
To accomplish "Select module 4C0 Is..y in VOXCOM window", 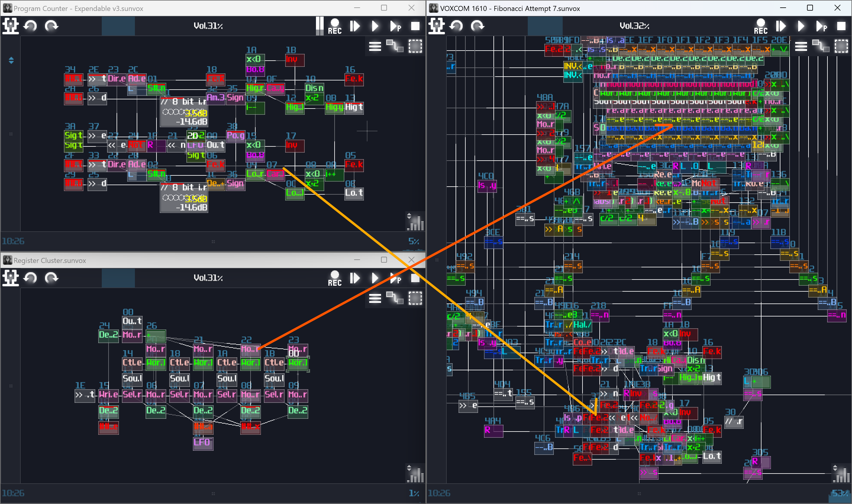I will coord(487,186).
